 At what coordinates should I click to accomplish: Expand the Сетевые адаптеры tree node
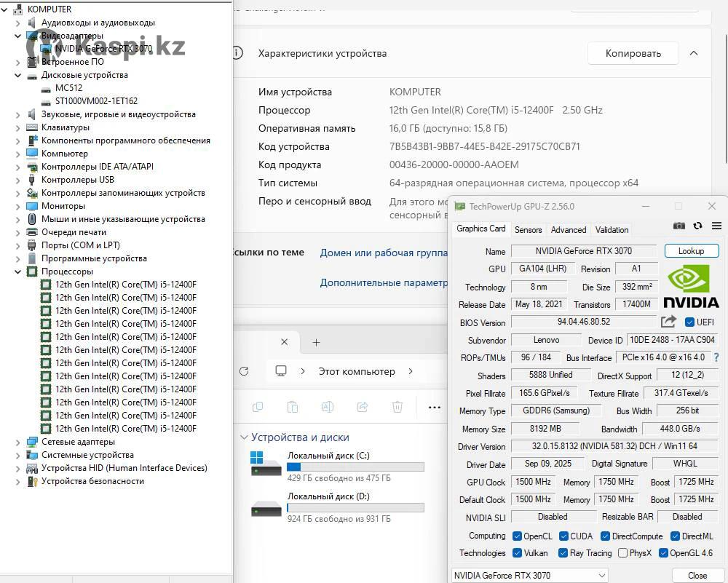pyautogui.click(x=18, y=442)
